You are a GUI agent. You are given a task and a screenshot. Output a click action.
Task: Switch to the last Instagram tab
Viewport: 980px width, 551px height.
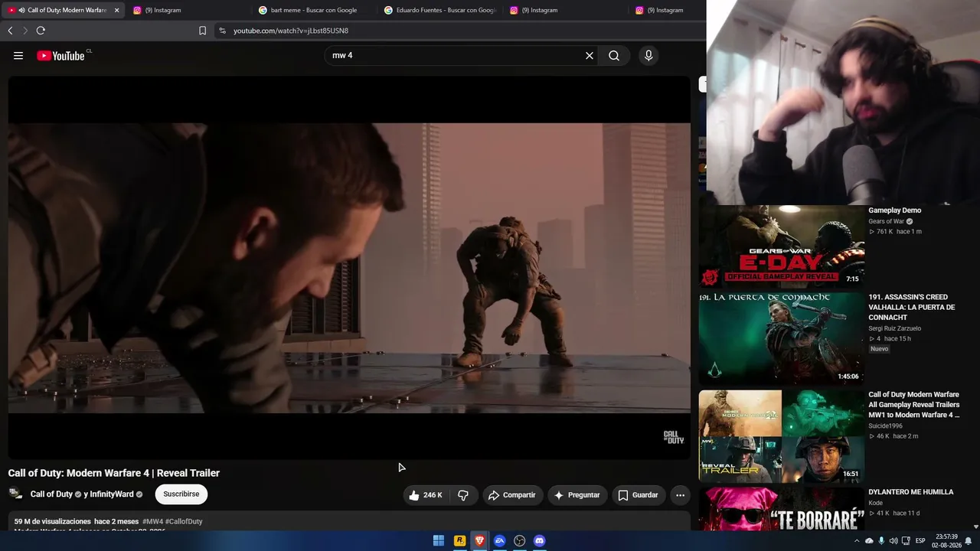(667, 10)
